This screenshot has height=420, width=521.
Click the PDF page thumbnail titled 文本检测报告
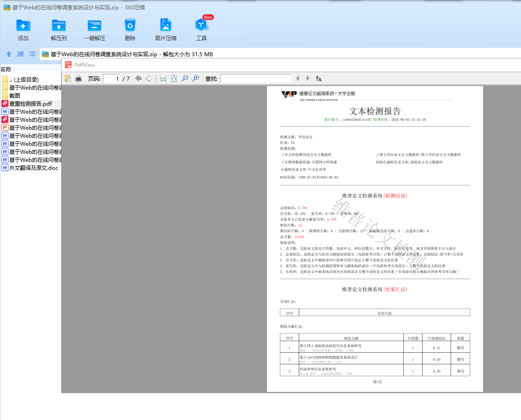coord(375,239)
